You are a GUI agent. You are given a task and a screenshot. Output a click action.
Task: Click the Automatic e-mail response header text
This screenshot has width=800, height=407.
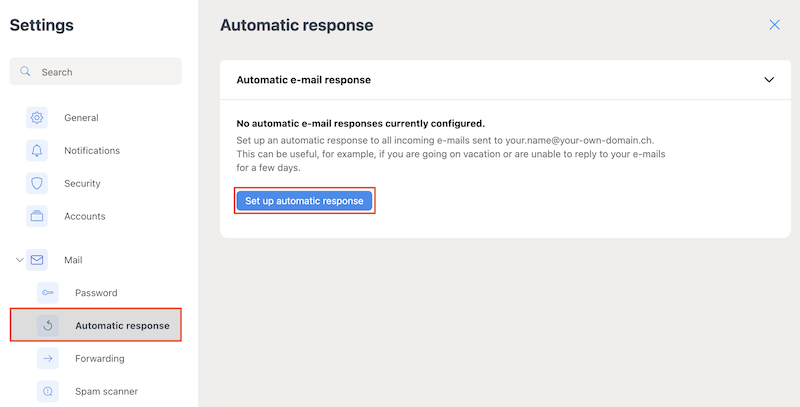click(x=304, y=80)
